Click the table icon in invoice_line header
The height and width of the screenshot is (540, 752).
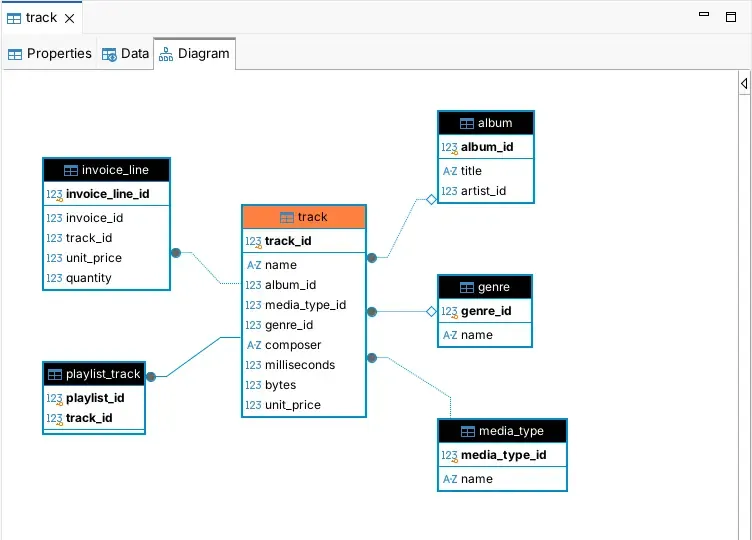tap(70, 171)
